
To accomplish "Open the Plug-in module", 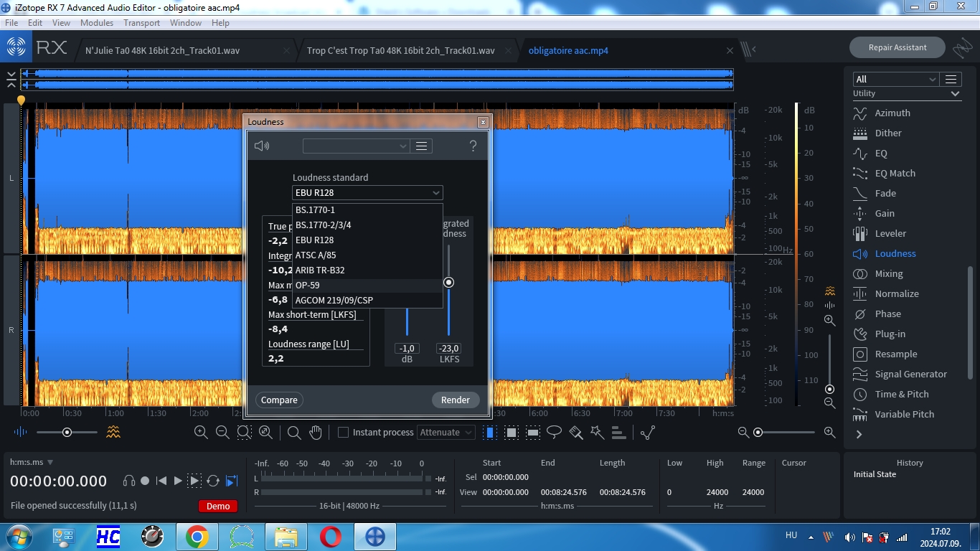I will 890,334.
